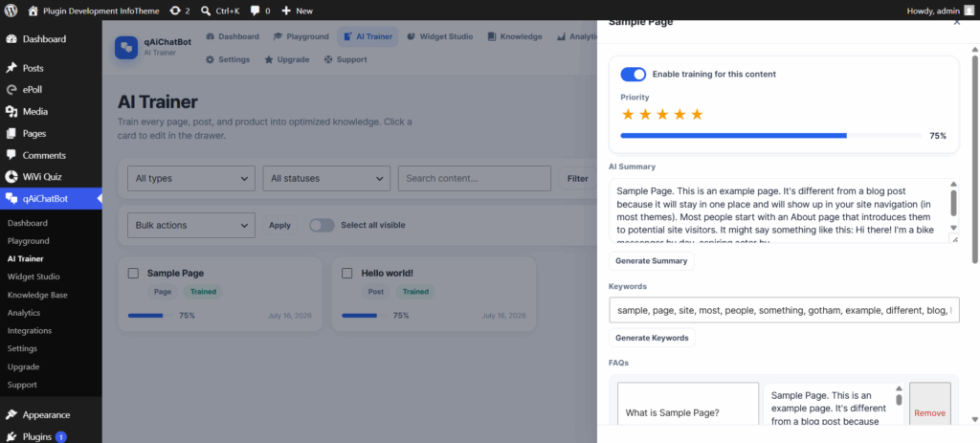Image resolution: width=980 pixels, height=443 pixels.
Task: Click the Widget Studio palette icon
Action: coord(411,37)
